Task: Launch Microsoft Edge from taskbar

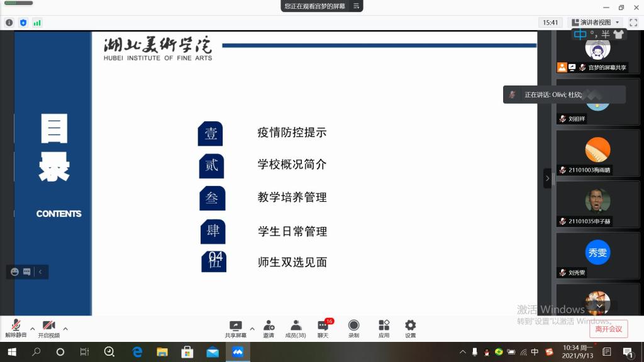Action: coord(137,352)
